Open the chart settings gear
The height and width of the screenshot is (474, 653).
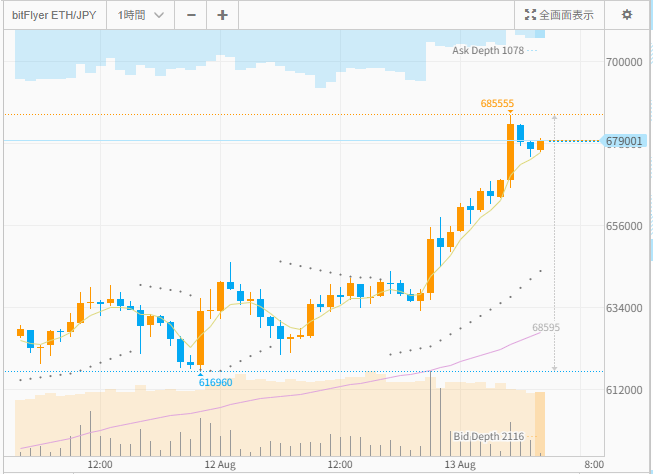click(626, 15)
